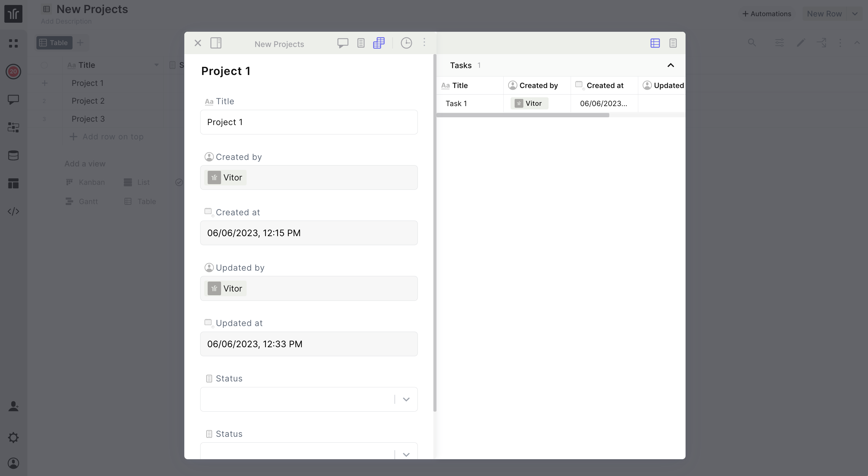Viewport: 868px width, 476px height.
Task: Click the Title input containing Project 1
Action: tap(309, 122)
